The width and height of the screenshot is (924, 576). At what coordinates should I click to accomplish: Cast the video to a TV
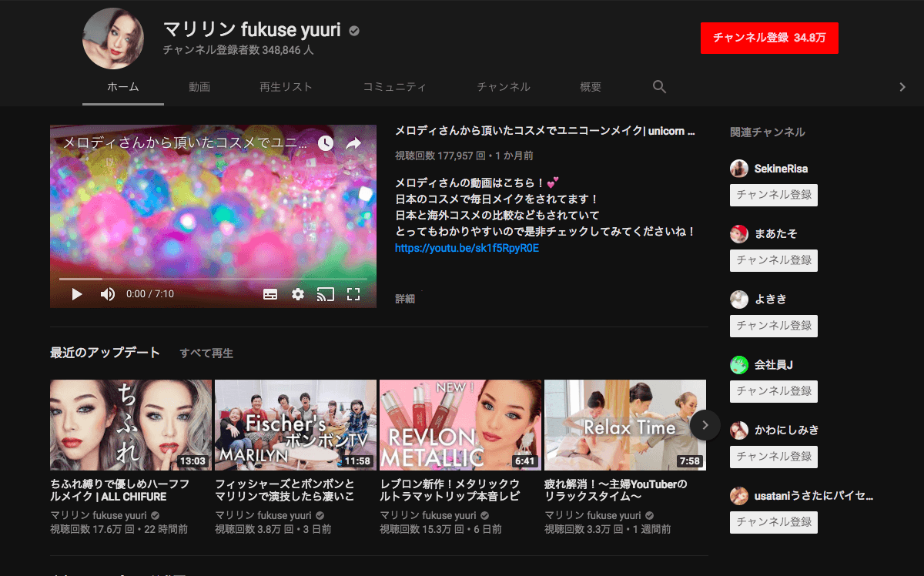(x=326, y=294)
